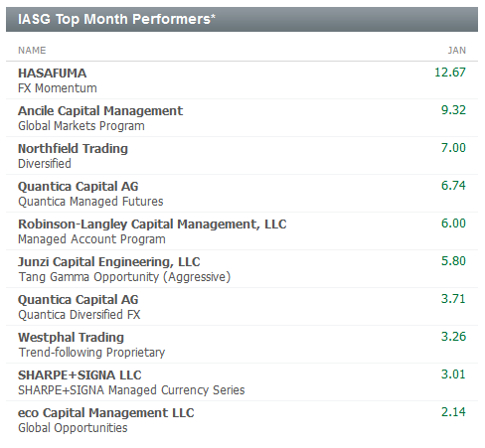Click SHARPE+SIGNA LLC manager name
The width and height of the screenshot is (485, 448).
tap(80, 375)
